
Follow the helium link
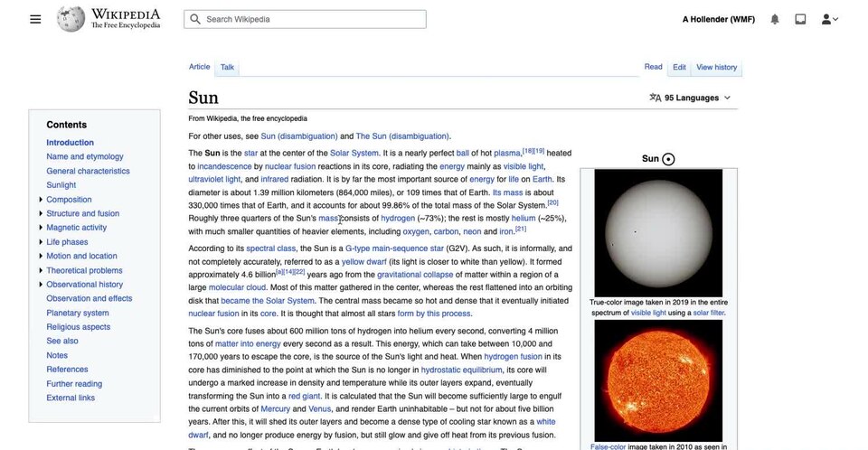pyautogui.click(x=524, y=218)
